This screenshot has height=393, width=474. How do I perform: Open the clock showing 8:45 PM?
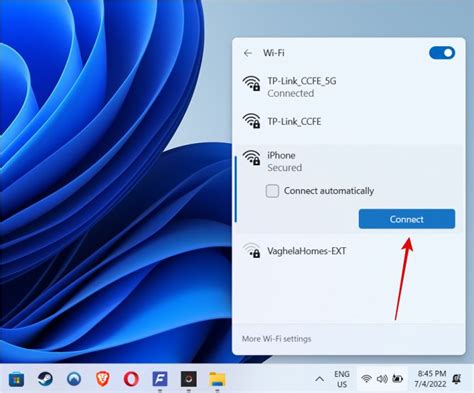click(431, 379)
